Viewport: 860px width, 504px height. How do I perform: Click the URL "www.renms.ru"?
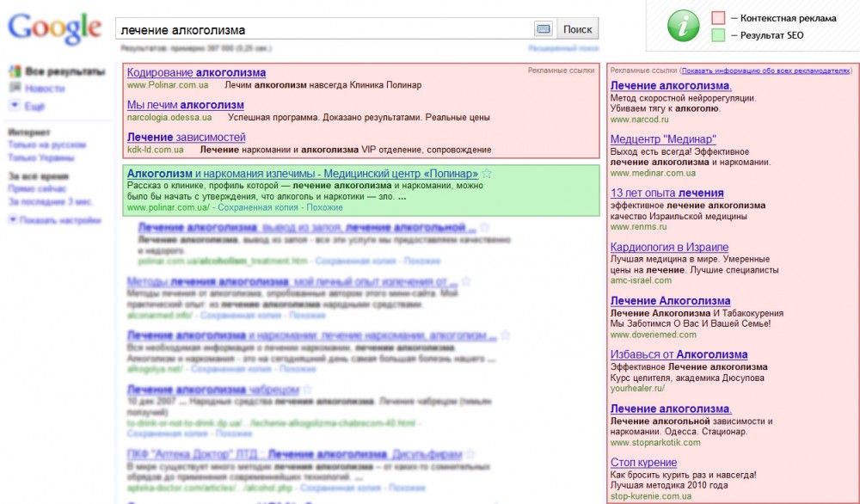(638, 226)
